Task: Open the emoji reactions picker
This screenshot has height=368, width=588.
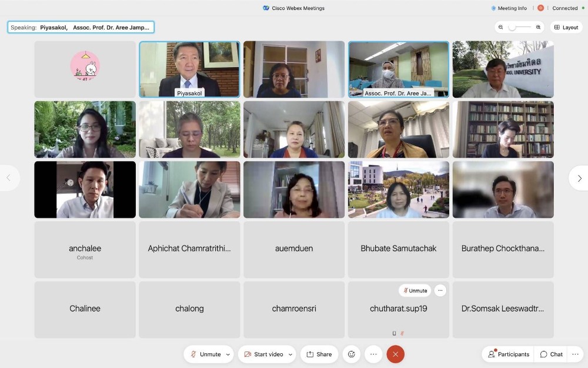Action: (x=352, y=354)
